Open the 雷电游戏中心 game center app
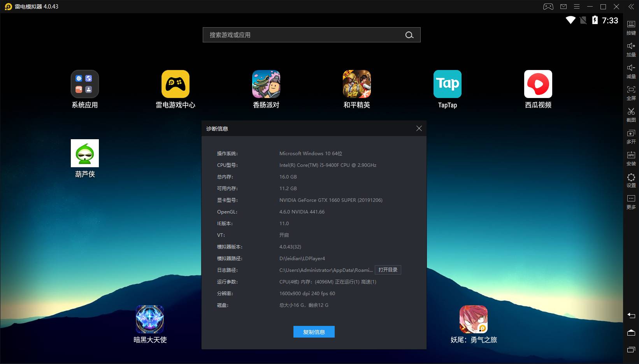The image size is (639, 364). coord(175,84)
